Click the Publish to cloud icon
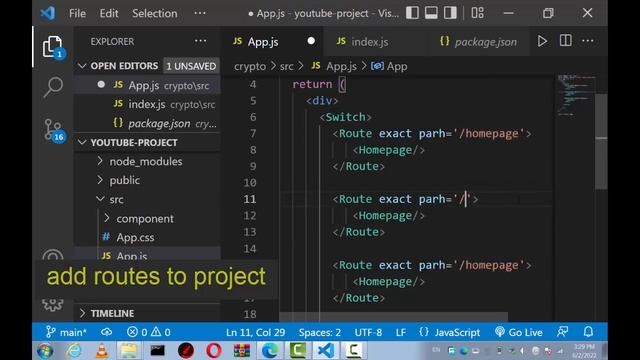Image resolution: width=640 pixels, height=360 pixels. [107, 332]
